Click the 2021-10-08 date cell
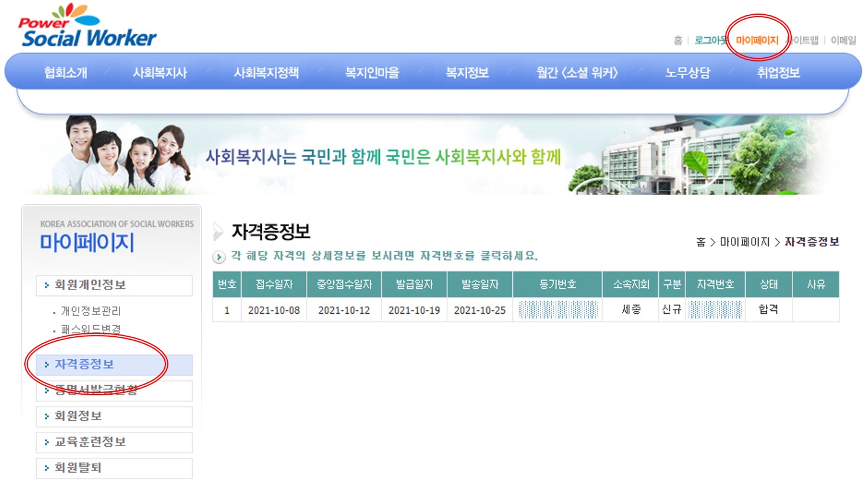868x491 pixels. tap(274, 310)
